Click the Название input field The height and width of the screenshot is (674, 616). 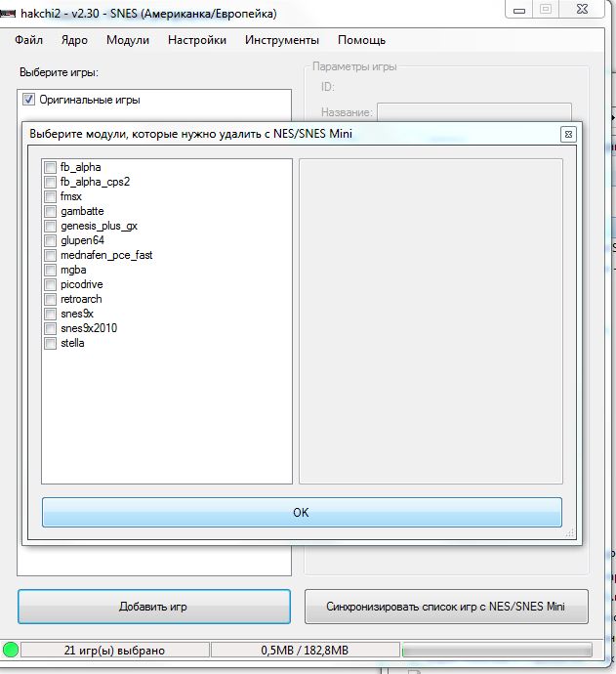474,111
